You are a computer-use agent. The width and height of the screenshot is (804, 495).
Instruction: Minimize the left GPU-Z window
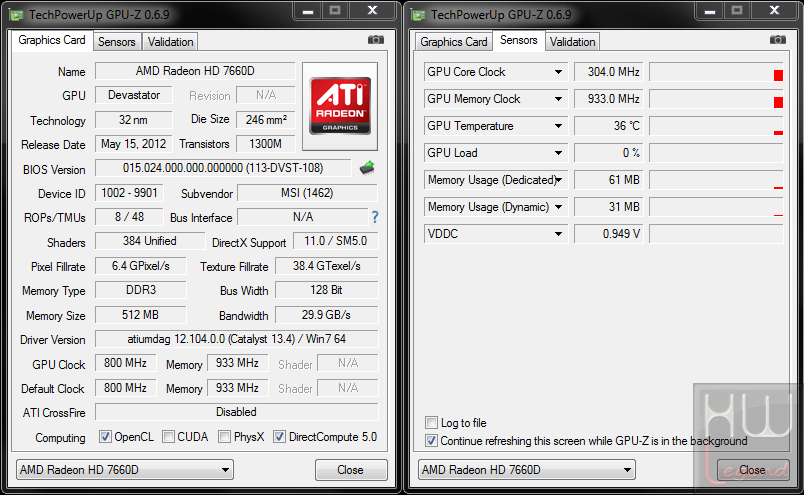(x=308, y=10)
